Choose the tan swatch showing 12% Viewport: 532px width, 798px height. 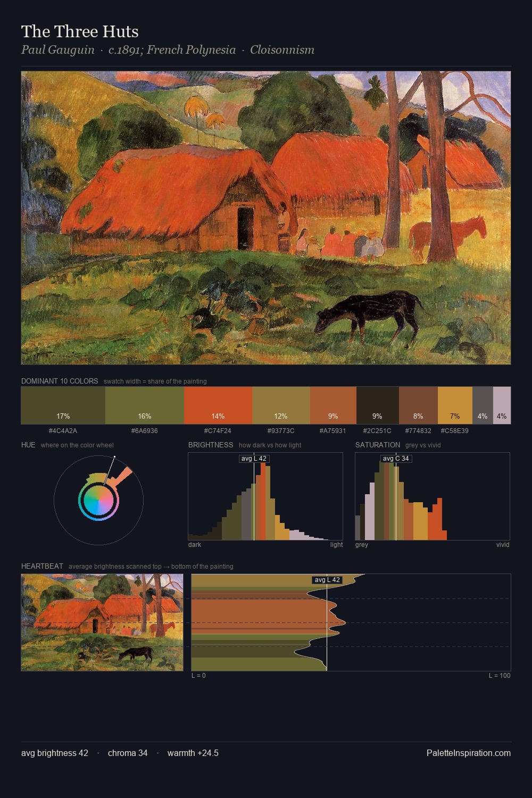click(281, 405)
